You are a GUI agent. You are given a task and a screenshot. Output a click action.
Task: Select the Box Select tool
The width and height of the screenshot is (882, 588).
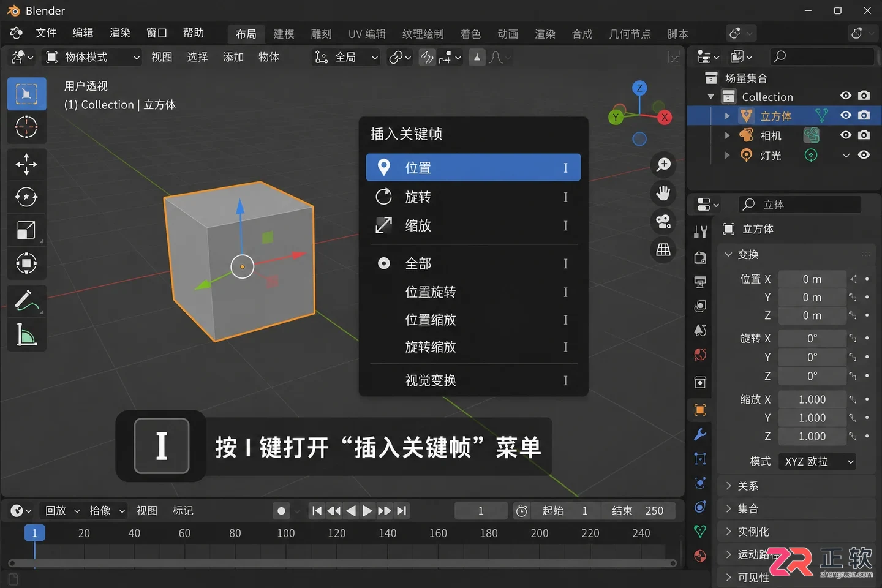point(26,94)
